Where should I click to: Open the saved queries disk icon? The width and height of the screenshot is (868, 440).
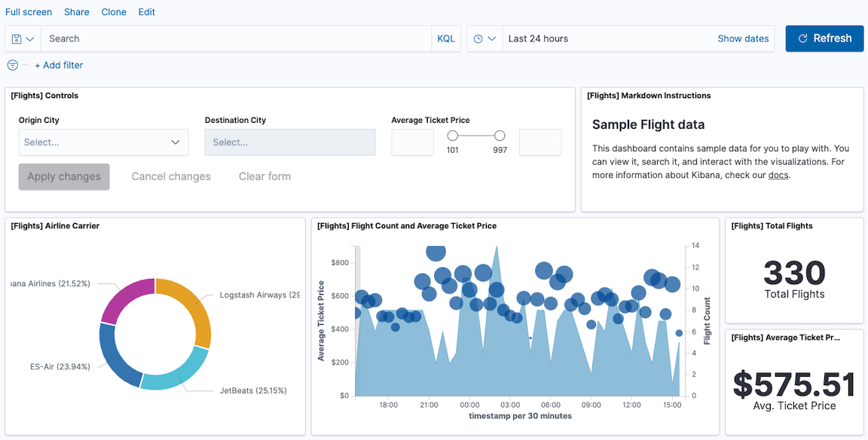pyautogui.click(x=17, y=38)
